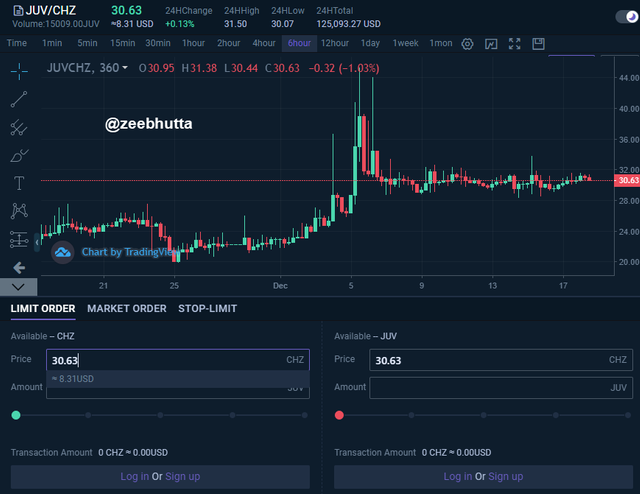The image size is (640, 494).
Task: Collapse the left panel with the small arrow handle
Action: (x=37, y=243)
